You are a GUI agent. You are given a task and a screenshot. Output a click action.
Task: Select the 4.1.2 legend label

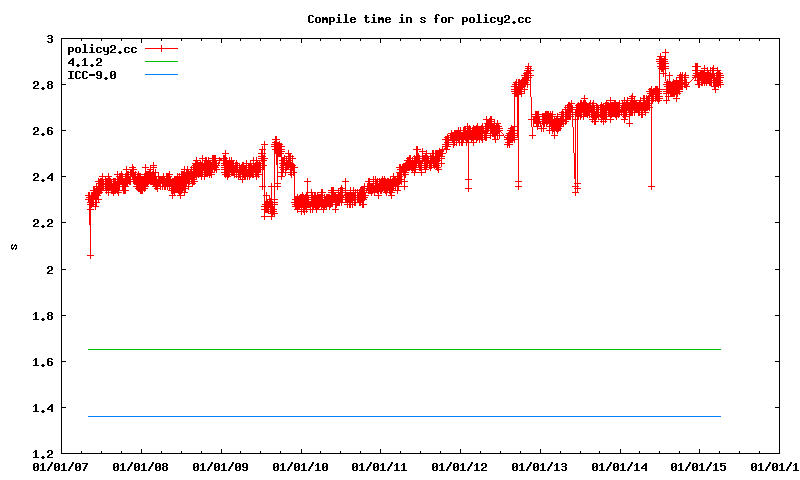(x=84, y=62)
